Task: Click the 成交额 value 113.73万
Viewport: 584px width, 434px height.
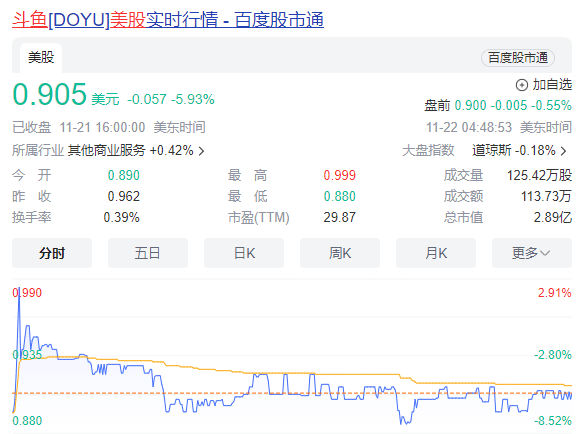Action: [x=546, y=196]
